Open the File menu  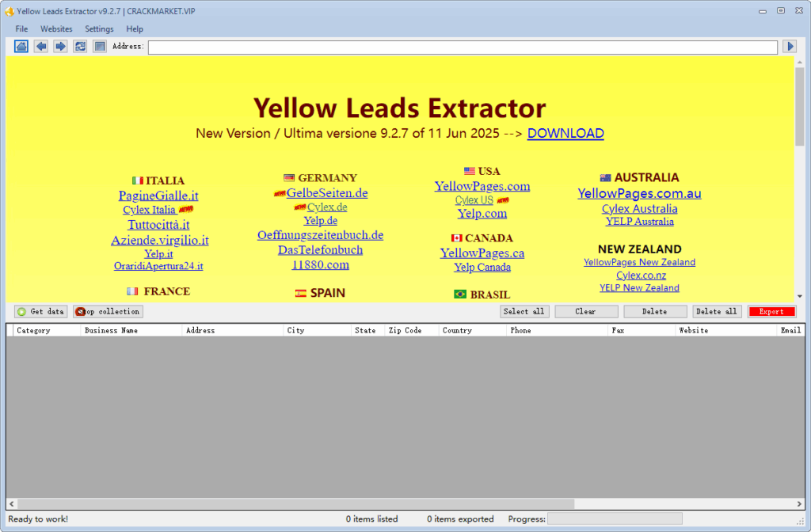[x=21, y=29]
